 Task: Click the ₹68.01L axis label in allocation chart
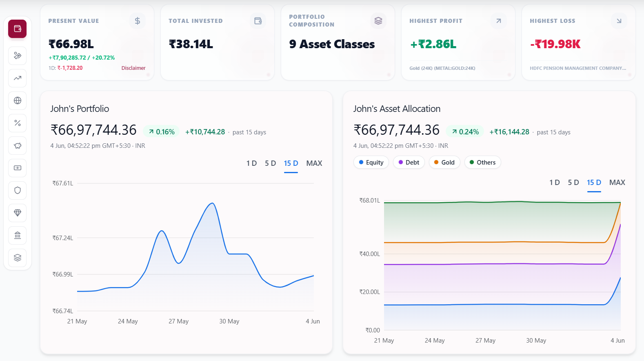[369, 201]
